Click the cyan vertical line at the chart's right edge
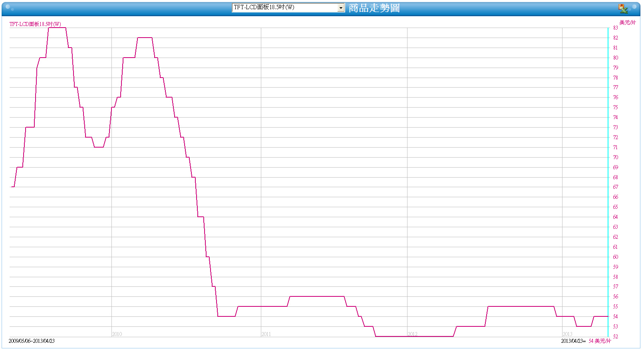This screenshot has width=644, height=350. coord(608,182)
